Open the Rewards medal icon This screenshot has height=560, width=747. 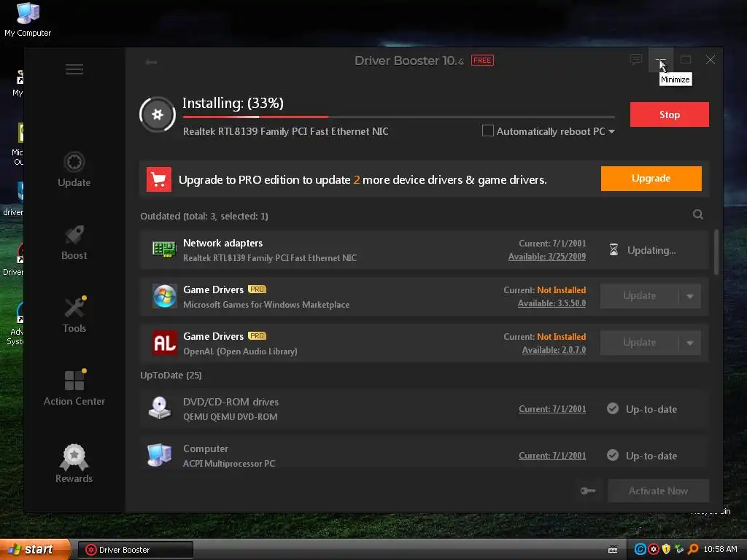(x=74, y=456)
